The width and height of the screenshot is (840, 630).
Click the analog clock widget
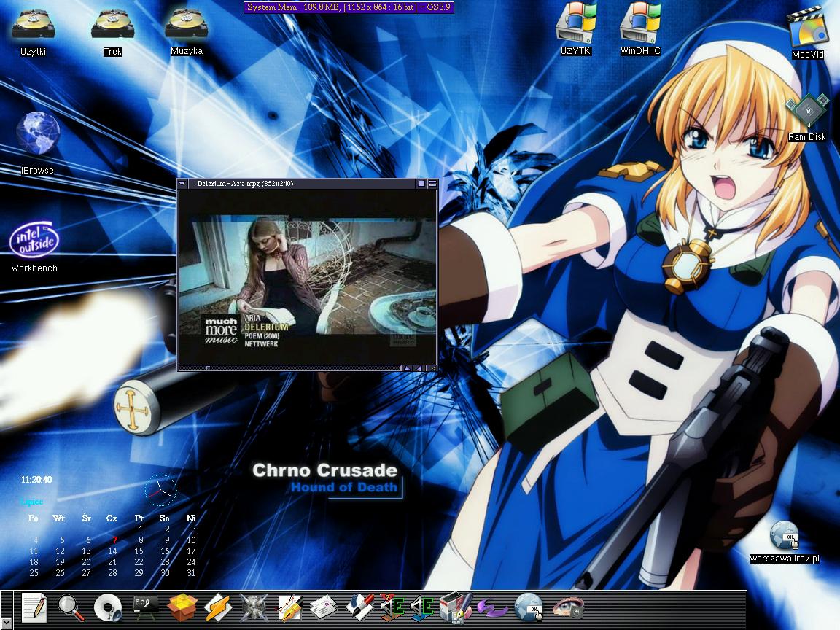click(160, 490)
